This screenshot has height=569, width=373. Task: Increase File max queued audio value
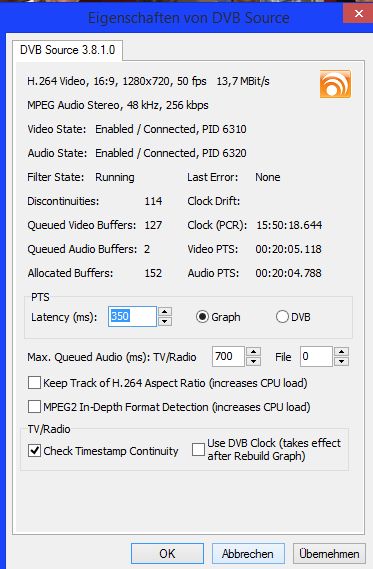pyautogui.click(x=341, y=351)
